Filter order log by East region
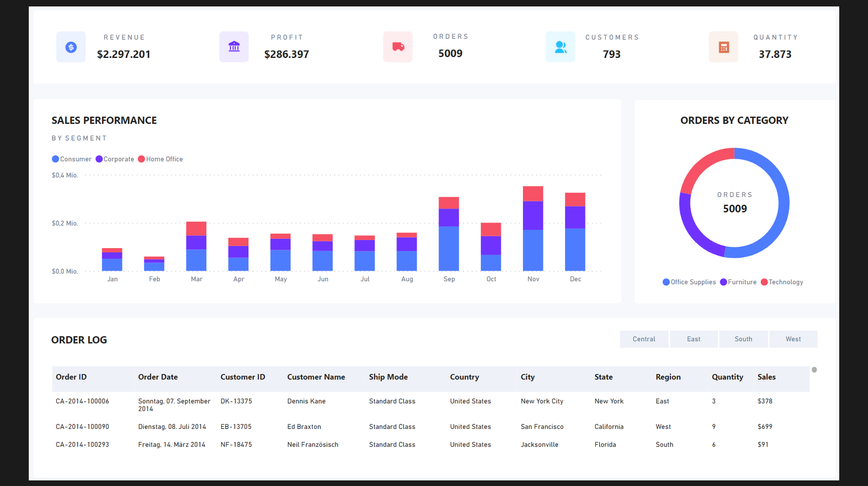This screenshot has height=486, width=868. (x=693, y=339)
